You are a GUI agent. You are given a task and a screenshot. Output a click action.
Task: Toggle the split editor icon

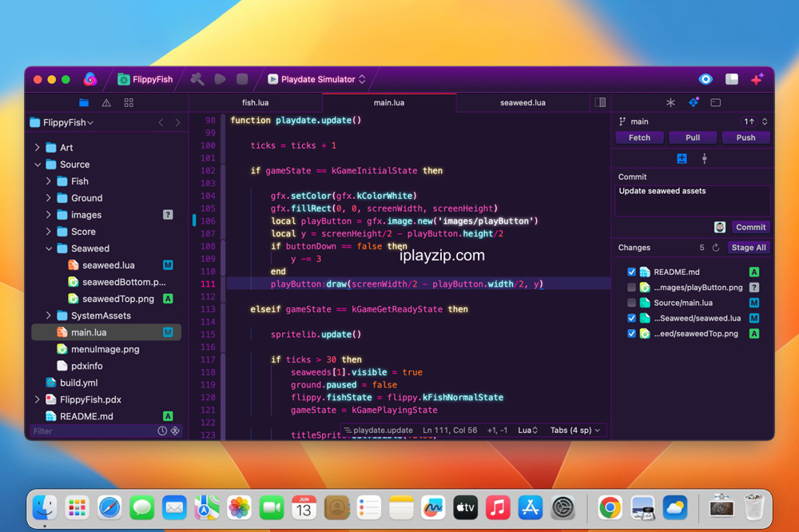coord(600,102)
